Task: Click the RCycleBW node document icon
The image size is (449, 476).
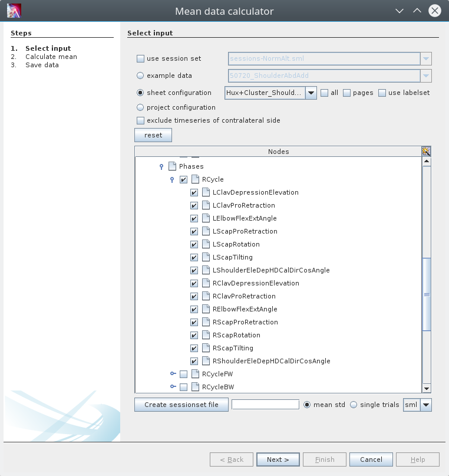Action: 195,387
